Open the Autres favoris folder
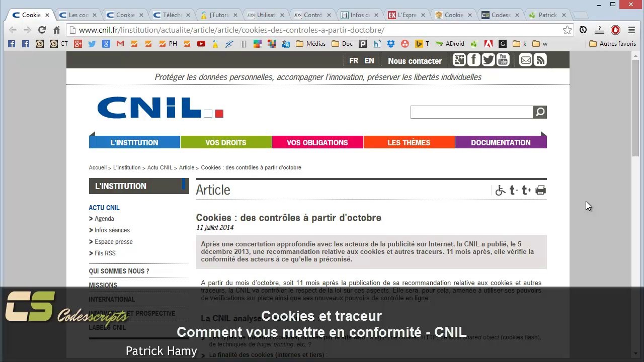Viewport: 644px width, 362px height. [612, 44]
